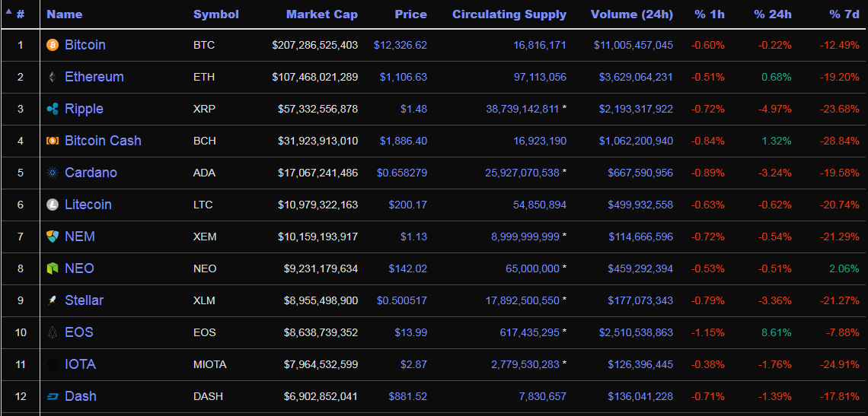The height and width of the screenshot is (416, 868).
Task: Open the EOS coin name link
Action: point(79,332)
